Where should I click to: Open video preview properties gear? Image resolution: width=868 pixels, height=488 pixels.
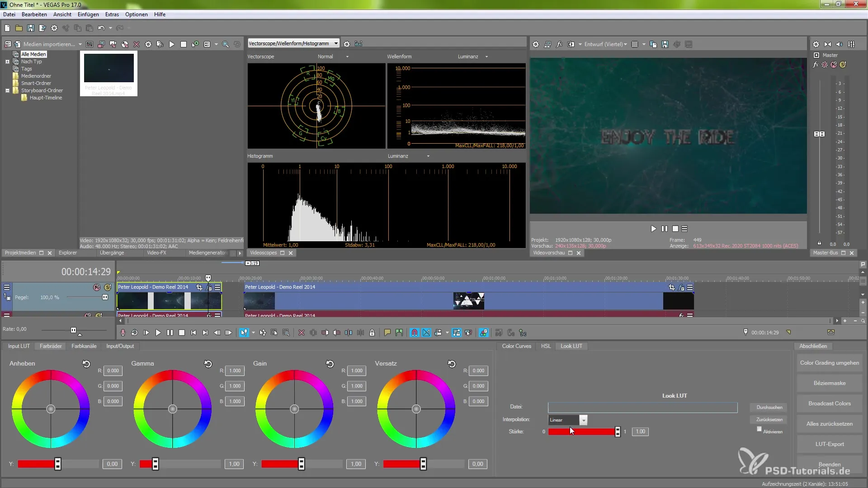(536, 44)
